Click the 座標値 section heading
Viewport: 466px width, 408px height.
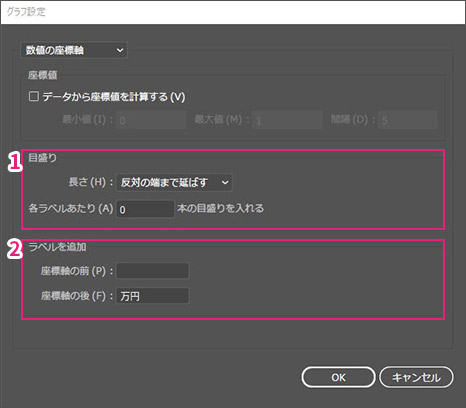[42, 75]
